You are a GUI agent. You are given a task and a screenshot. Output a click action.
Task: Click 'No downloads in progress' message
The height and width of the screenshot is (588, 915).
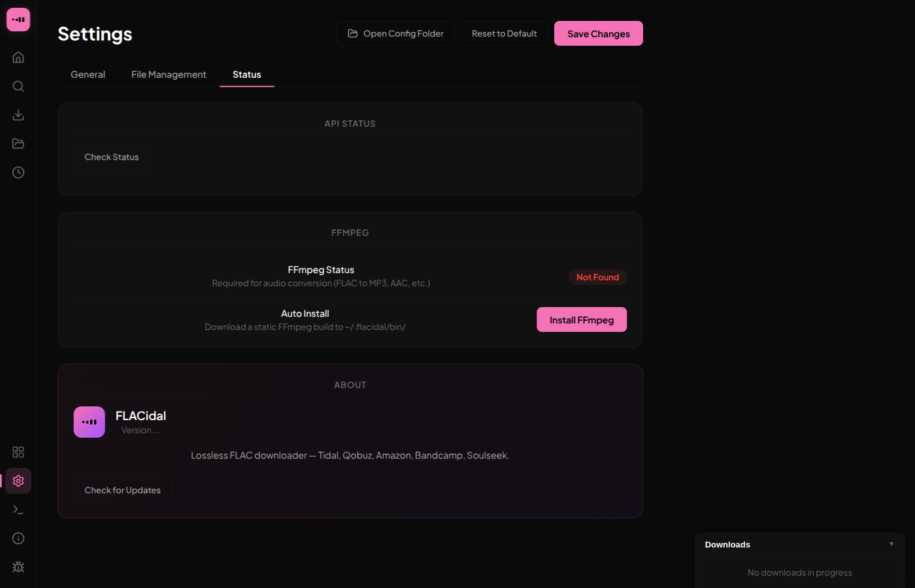click(x=800, y=572)
